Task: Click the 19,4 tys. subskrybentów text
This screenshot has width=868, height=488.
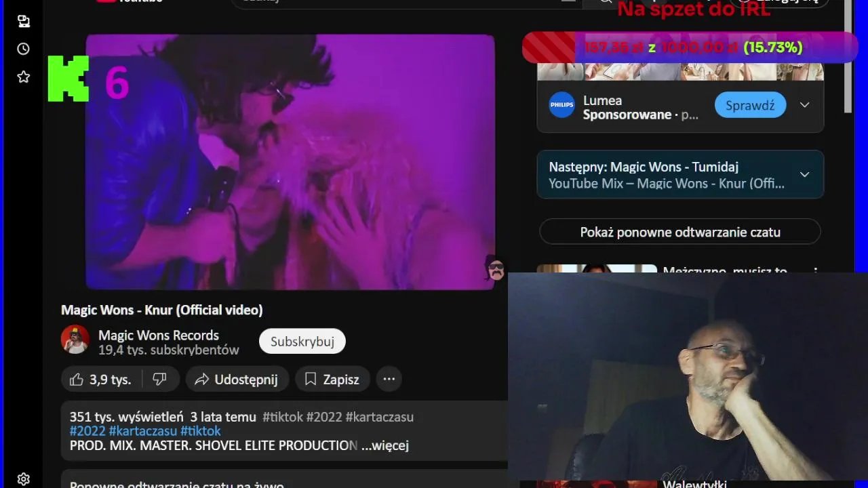Action: point(169,350)
